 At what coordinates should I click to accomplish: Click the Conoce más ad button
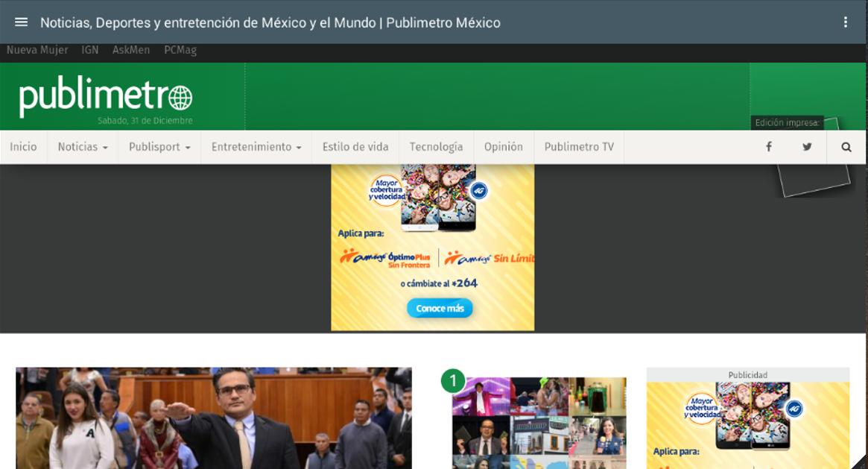coord(440,308)
